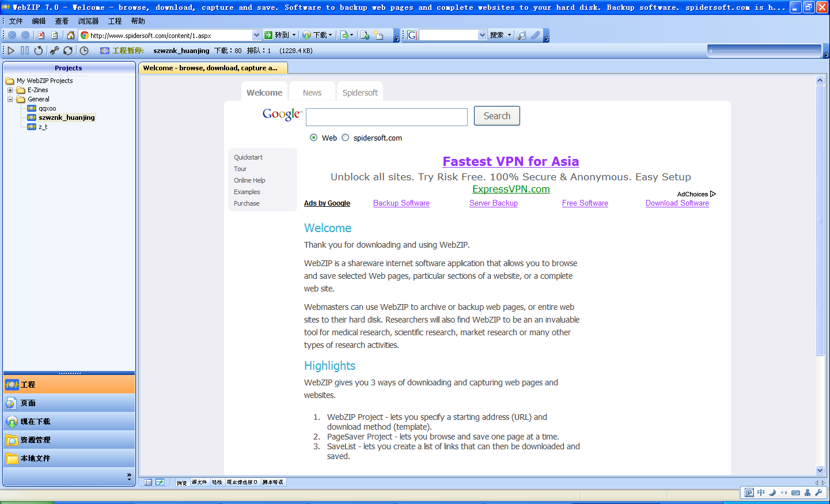The width and height of the screenshot is (830, 504).
Task: Open the 工程 menu in the menu bar
Action: 115,21
